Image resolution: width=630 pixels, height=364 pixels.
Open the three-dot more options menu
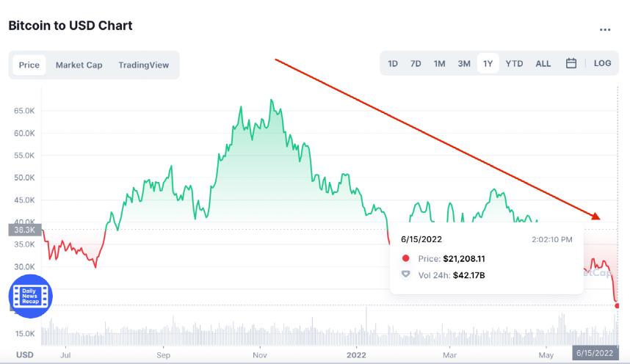click(605, 30)
